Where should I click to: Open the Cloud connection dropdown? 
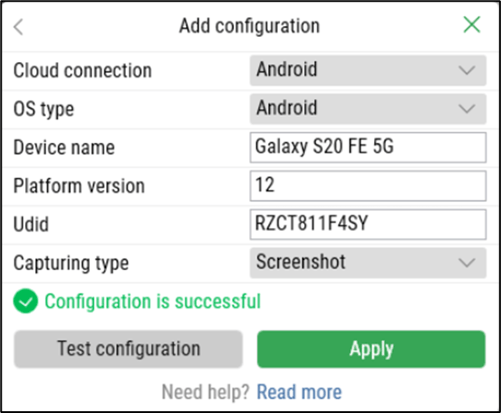pyautogui.click(x=368, y=70)
